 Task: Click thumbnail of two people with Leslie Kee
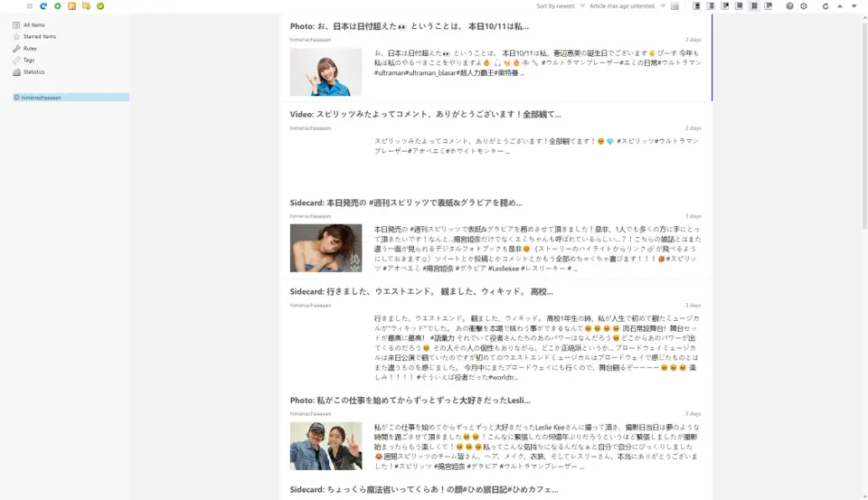[326, 447]
